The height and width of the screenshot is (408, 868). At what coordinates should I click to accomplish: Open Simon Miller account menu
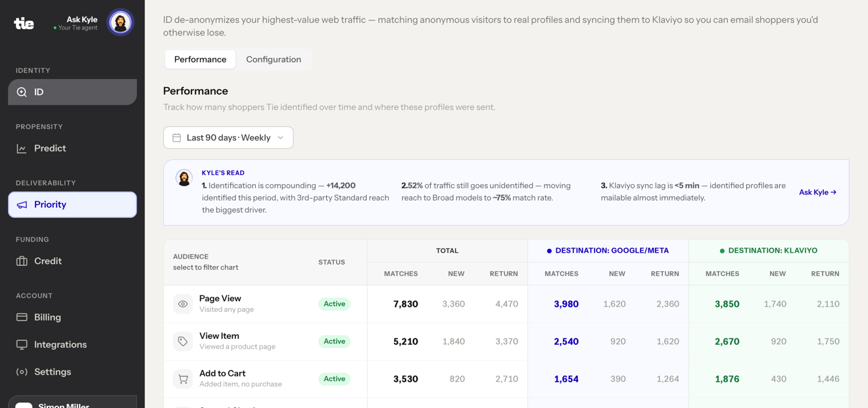(x=72, y=402)
